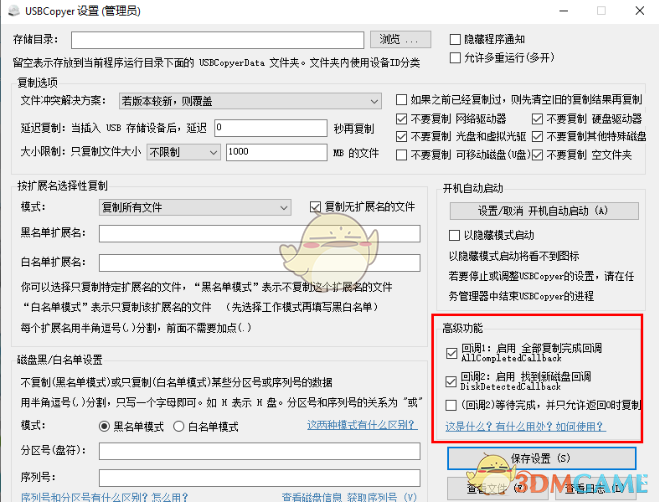659x502 pixels.
Task: Enable 不要复制 可移动磁盘(U盘) checkbox
Action: point(401,155)
